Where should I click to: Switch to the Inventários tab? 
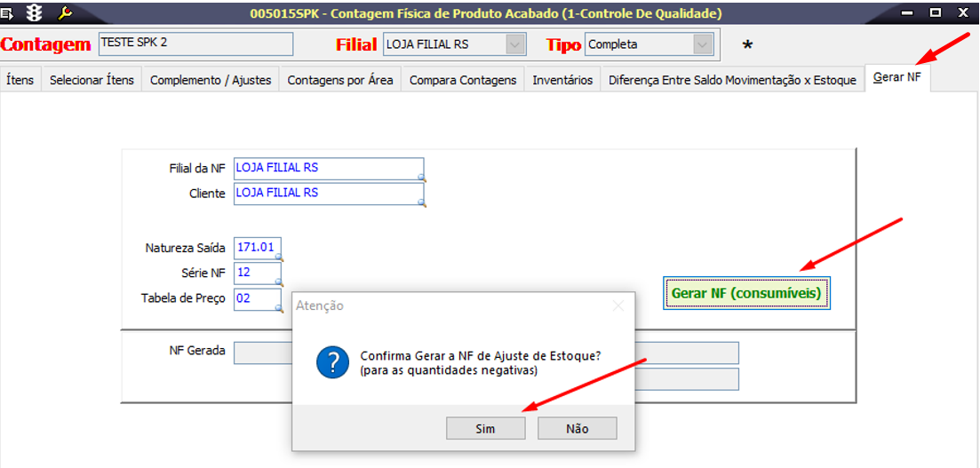pyautogui.click(x=562, y=80)
